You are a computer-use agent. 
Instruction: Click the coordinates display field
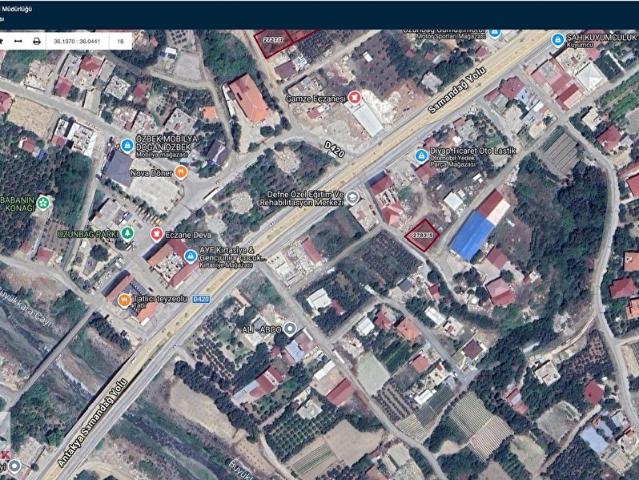pos(77,41)
